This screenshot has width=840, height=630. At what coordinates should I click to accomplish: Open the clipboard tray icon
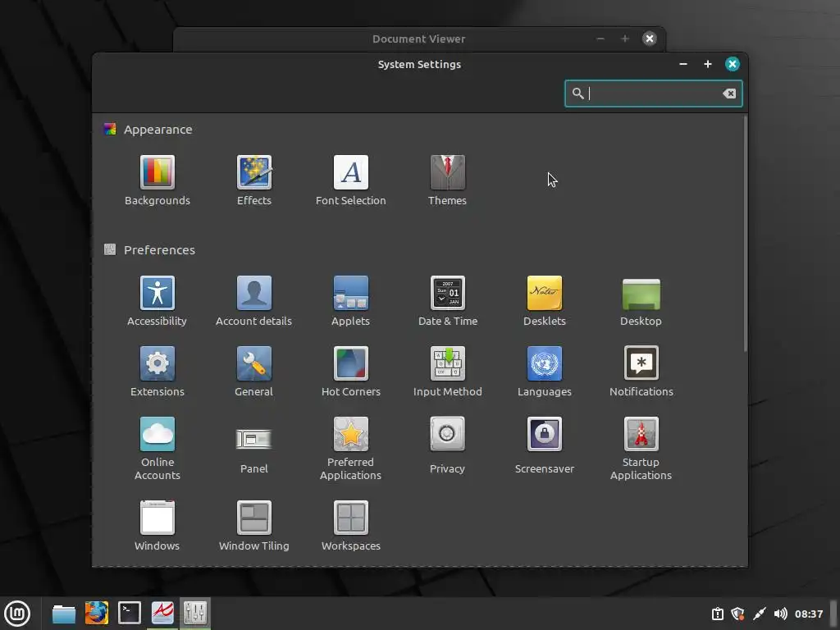coord(717,614)
